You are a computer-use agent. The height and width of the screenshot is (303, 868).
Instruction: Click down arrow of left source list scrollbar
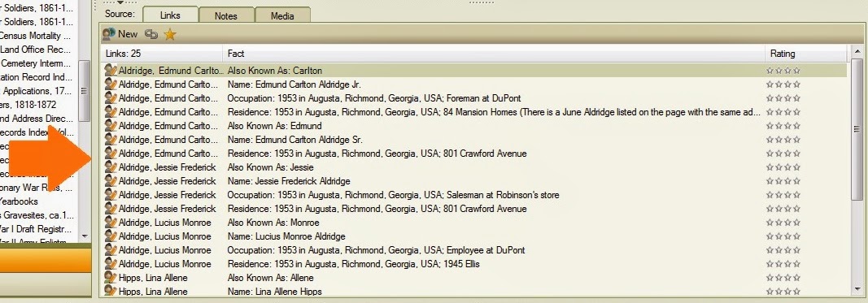click(x=84, y=236)
